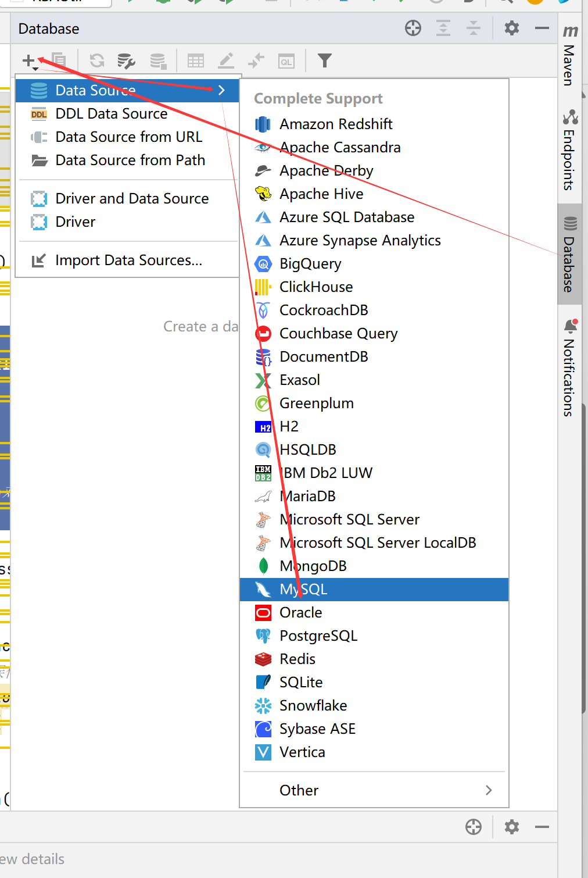Click the filter funnel icon
Screen dimensions: 588x878
coord(325,60)
